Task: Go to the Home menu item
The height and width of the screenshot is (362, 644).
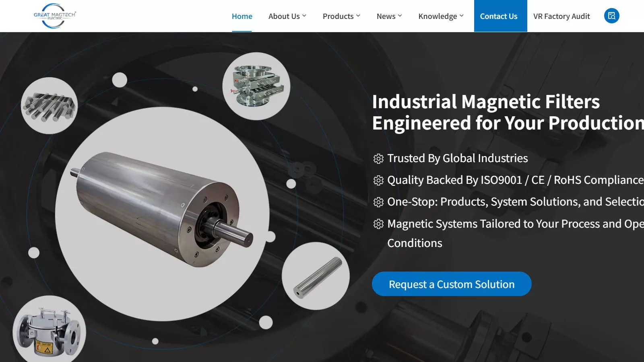Action: tap(242, 16)
